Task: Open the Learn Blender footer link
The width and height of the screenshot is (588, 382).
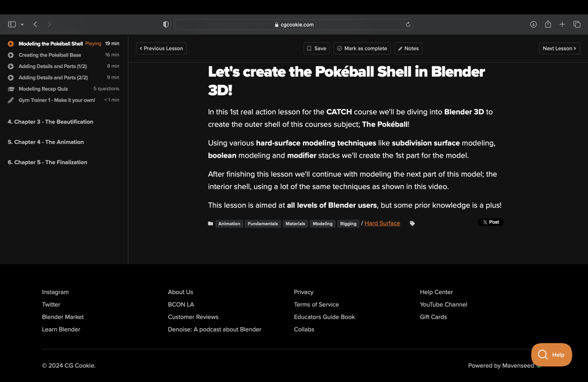Action: pos(61,329)
